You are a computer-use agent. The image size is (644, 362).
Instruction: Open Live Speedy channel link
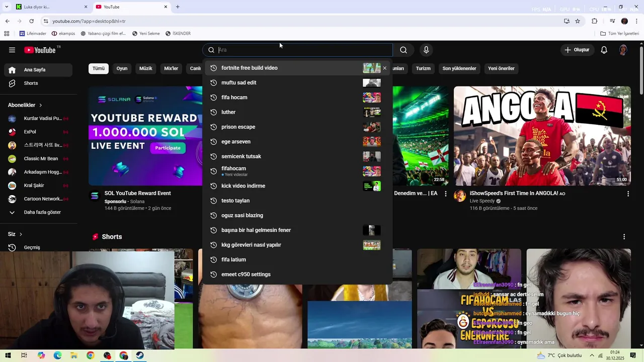pos(482,201)
